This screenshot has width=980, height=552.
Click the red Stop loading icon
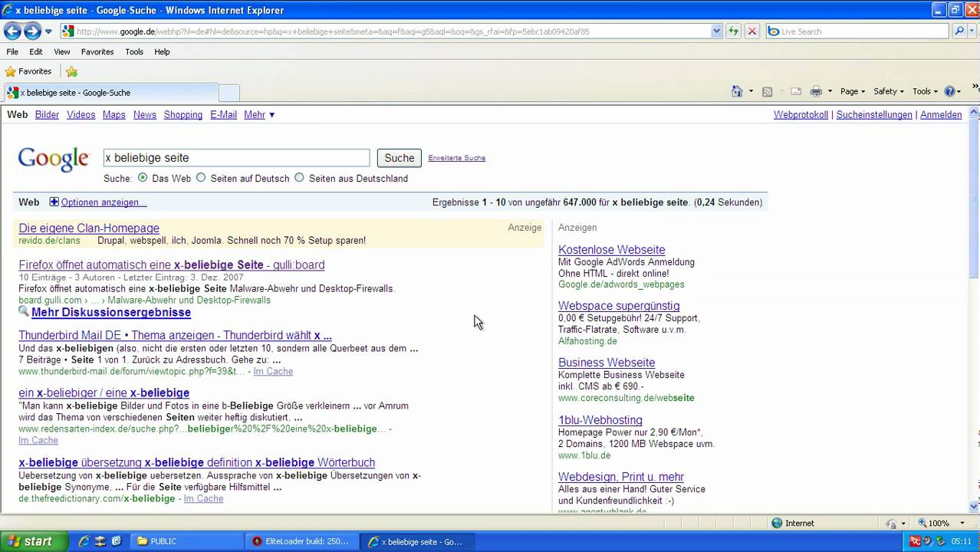click(752, 31)
